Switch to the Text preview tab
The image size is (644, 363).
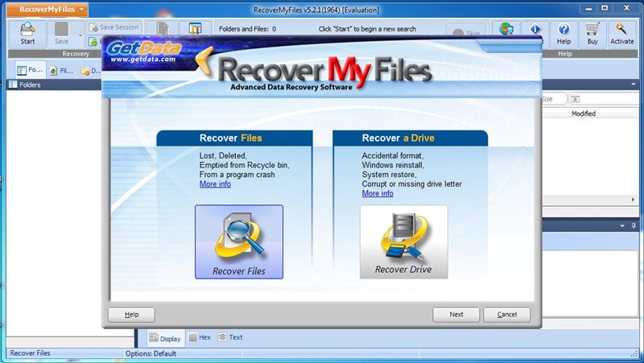click(x=230, y=337)
